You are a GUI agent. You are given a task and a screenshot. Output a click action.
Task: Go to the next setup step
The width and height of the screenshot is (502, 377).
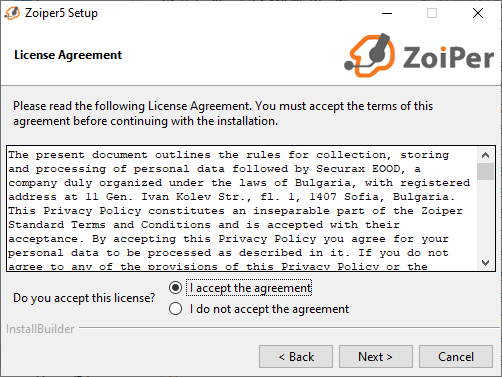(x=376, y=357)
